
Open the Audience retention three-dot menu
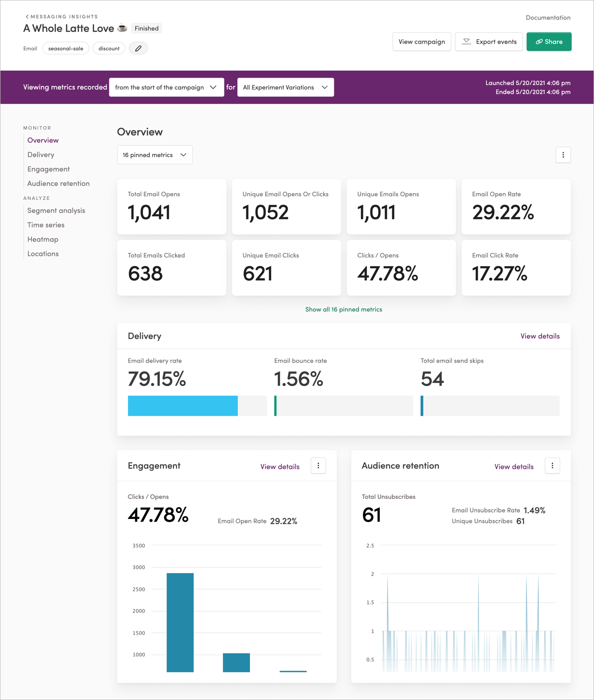click(x=552, y=466)
